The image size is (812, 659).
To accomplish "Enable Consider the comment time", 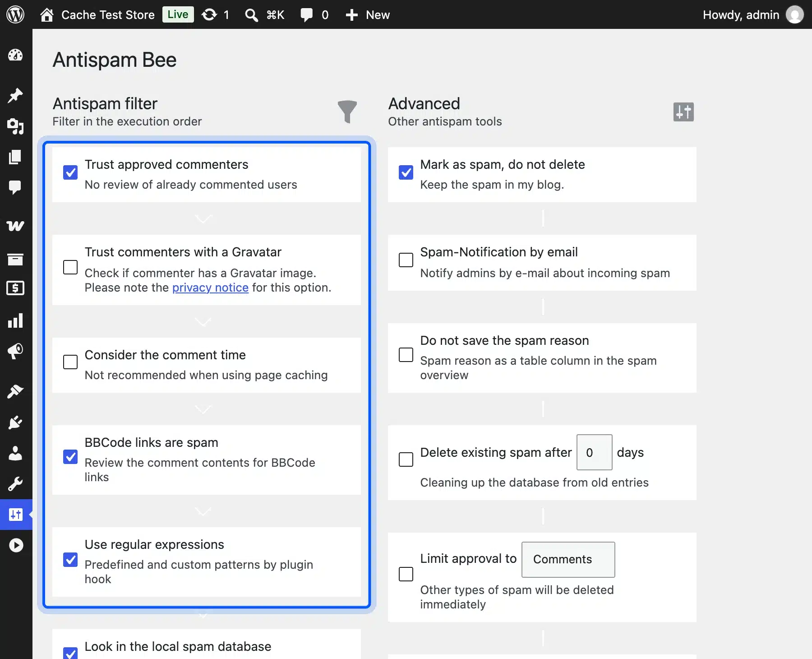I will (x=70, y=362).
